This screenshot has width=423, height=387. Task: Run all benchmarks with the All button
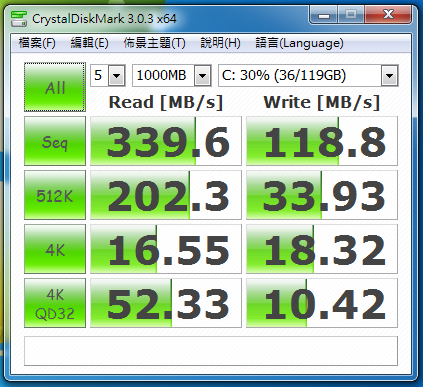pos(55,87)
